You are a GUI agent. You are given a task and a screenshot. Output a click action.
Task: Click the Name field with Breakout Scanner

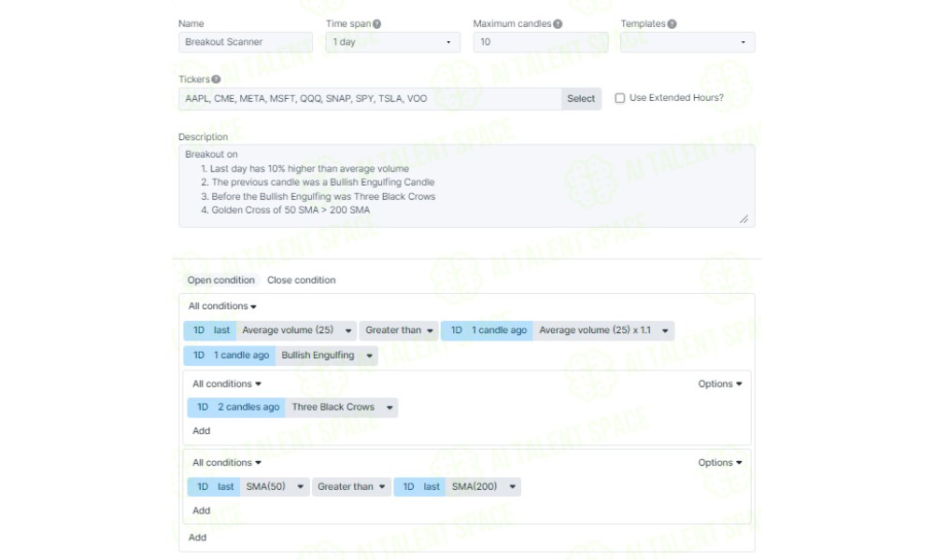tap(246, 42)
